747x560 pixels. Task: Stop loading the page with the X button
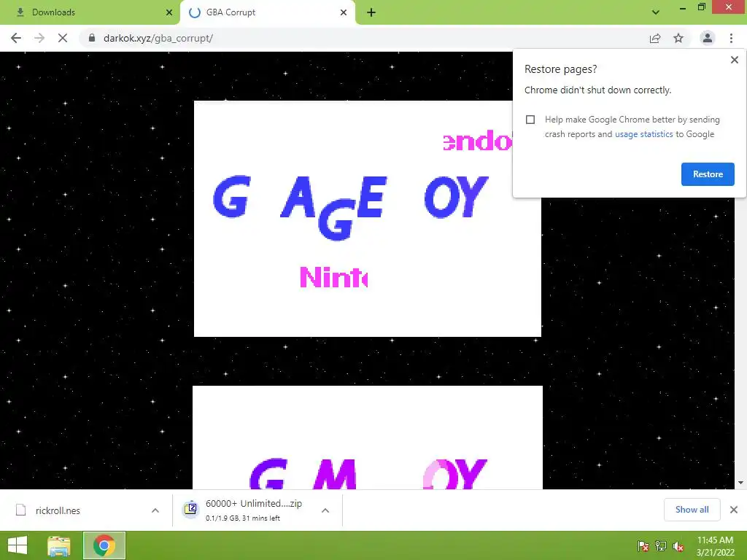(x=63, y=38)
